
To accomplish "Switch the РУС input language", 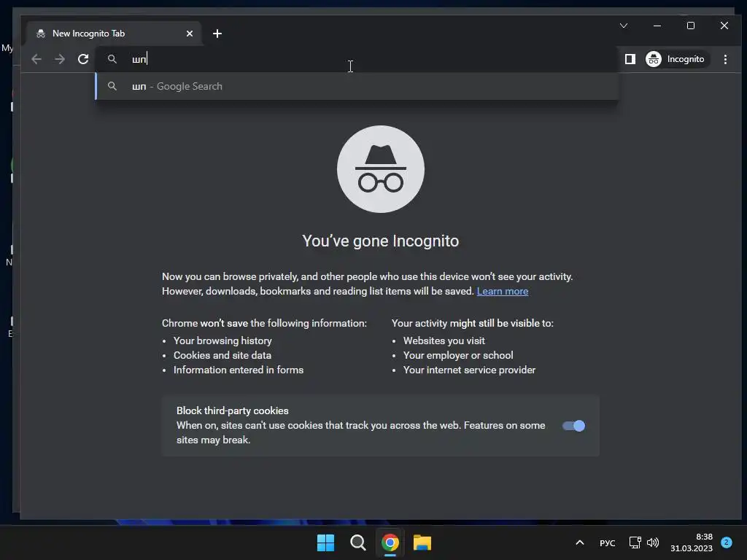I will (608, 542).
